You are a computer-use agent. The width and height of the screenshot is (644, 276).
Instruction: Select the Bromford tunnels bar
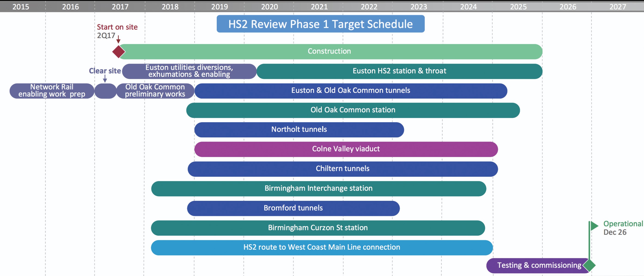pos(293,208)
